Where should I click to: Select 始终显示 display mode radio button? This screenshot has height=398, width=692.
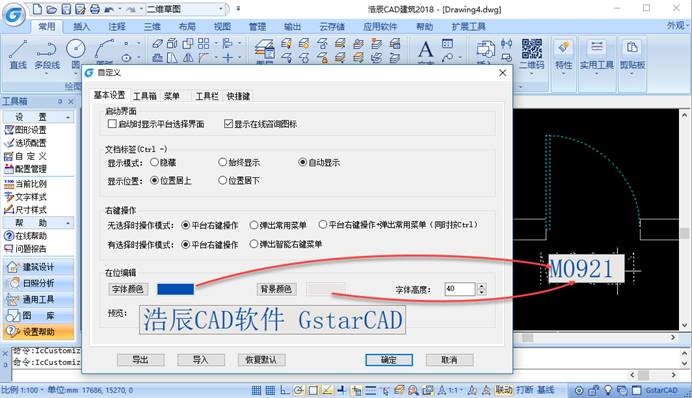pyautogui.click(x=222, y=162)
